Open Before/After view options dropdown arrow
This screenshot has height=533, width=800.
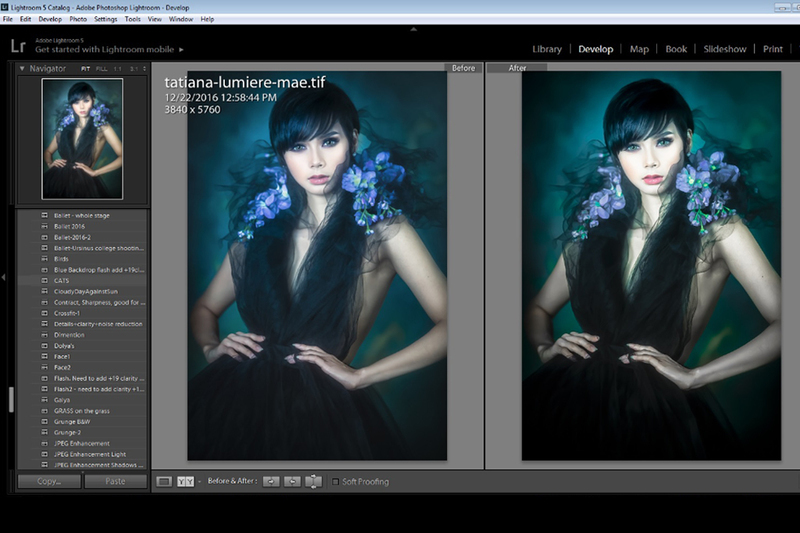tap(199, 481)
